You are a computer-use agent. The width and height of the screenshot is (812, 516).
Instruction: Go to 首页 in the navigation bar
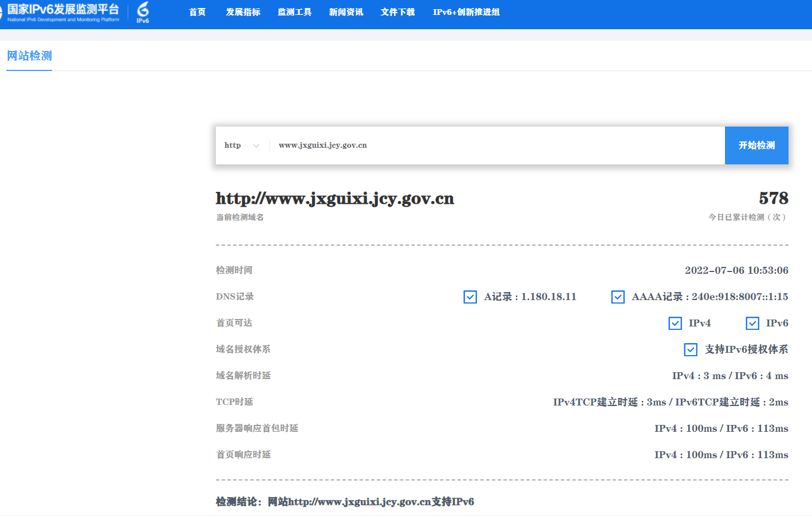coord(197,12)
